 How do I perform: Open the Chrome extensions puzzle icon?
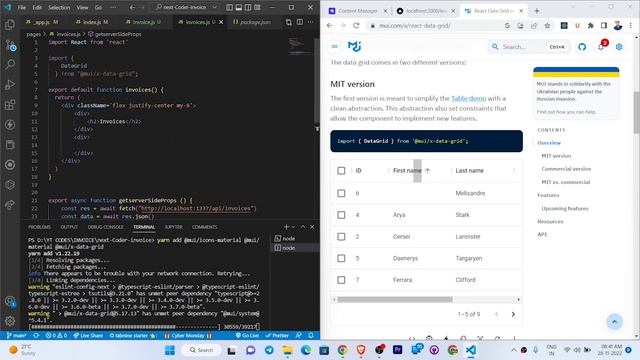(590, 26)
